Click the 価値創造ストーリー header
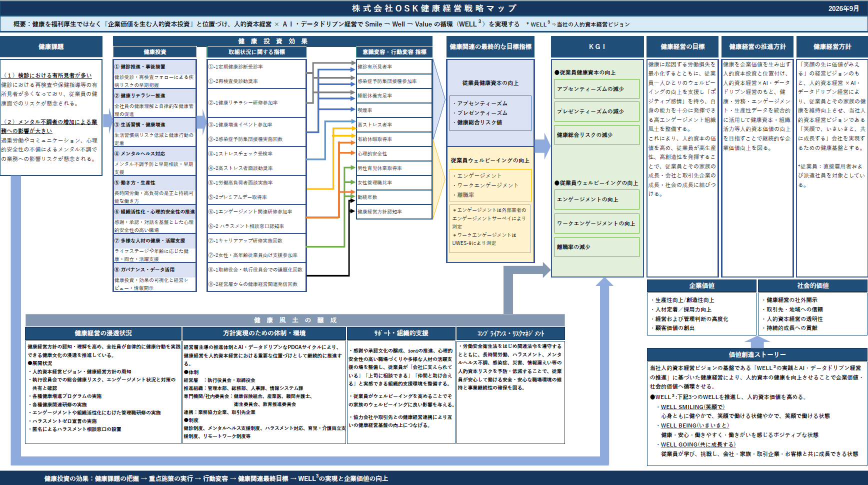The height and width of the screenshot is (485, 868). (x=757, y=354)
